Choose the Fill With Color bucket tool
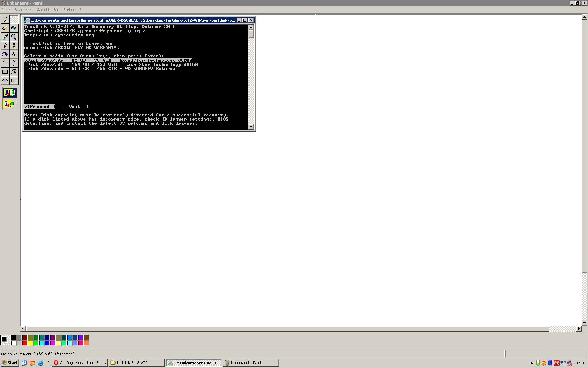The height and width of the screenshot is (368, 588). coord(14,28)
